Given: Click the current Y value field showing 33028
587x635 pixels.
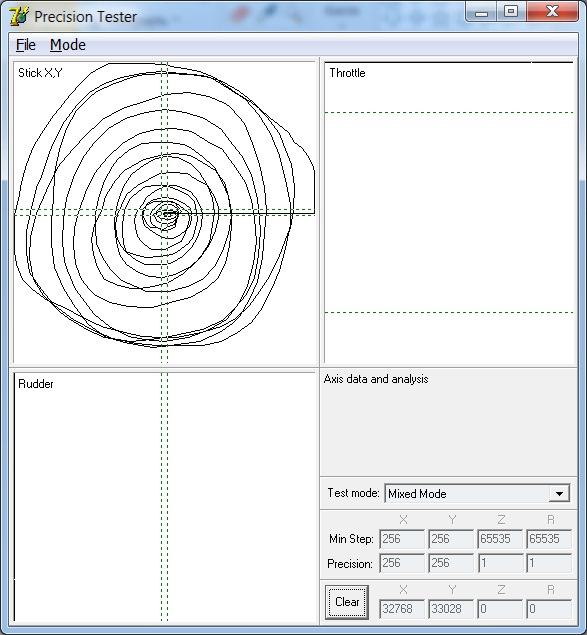Looking at the screenshot, I should [451, 609].
